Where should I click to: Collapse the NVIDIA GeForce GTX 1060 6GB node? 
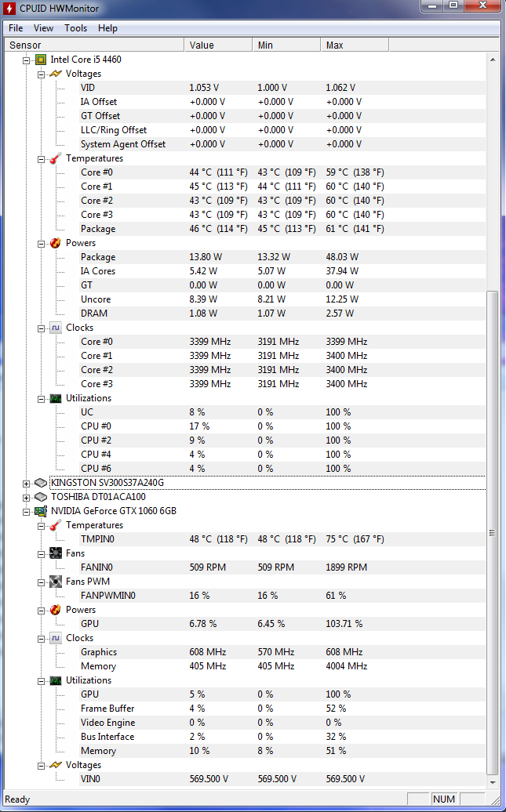coord(27,511)
